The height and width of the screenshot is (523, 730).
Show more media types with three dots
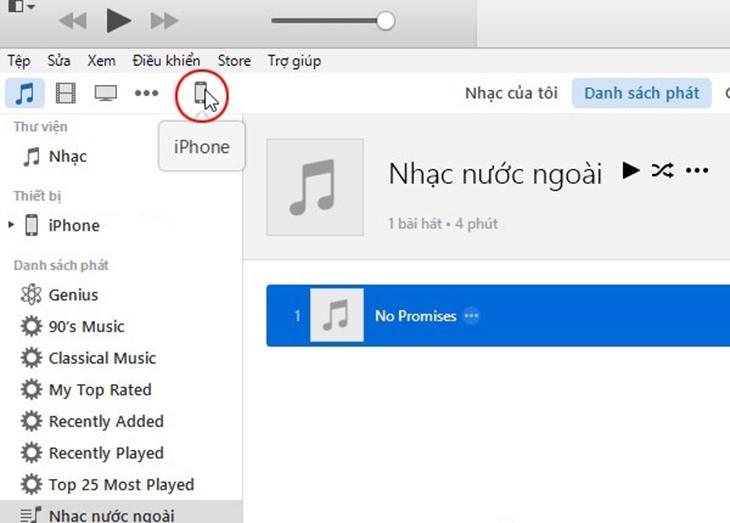147,94
